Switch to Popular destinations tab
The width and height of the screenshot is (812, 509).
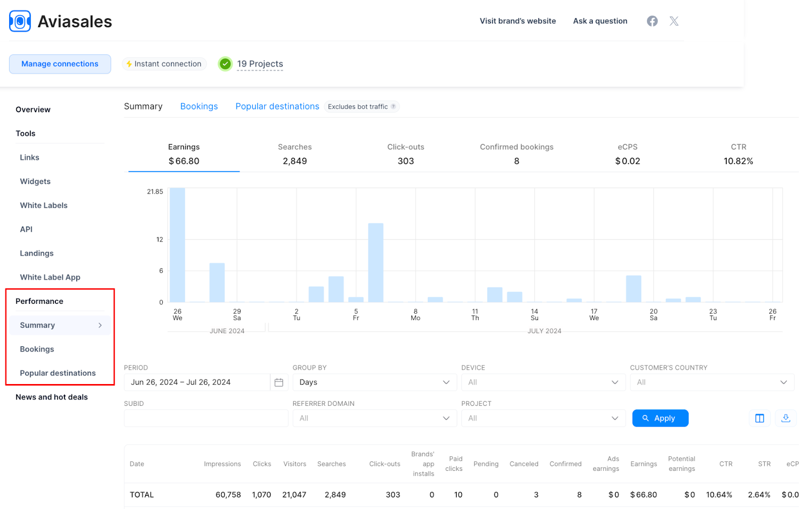coord(277,106)
